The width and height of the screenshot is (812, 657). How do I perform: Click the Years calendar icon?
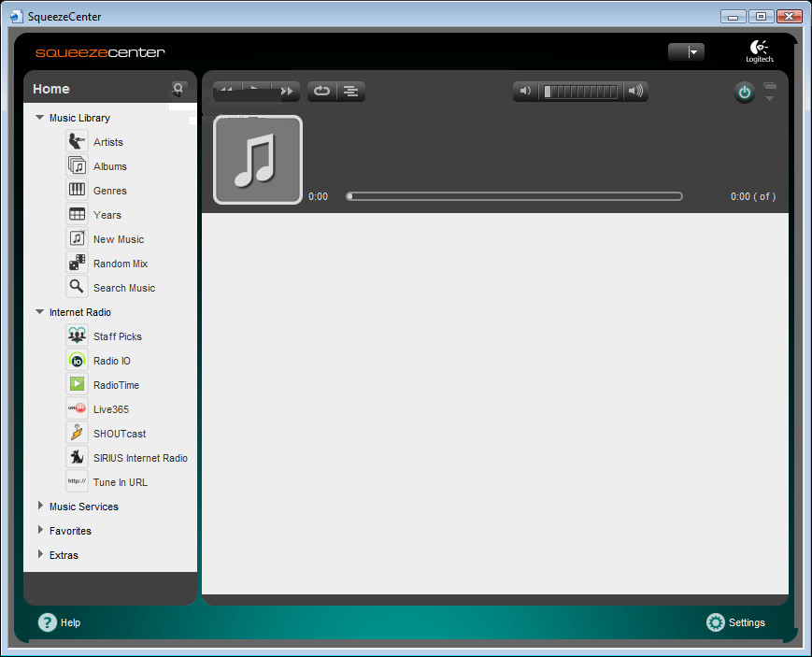coord(77,215)
